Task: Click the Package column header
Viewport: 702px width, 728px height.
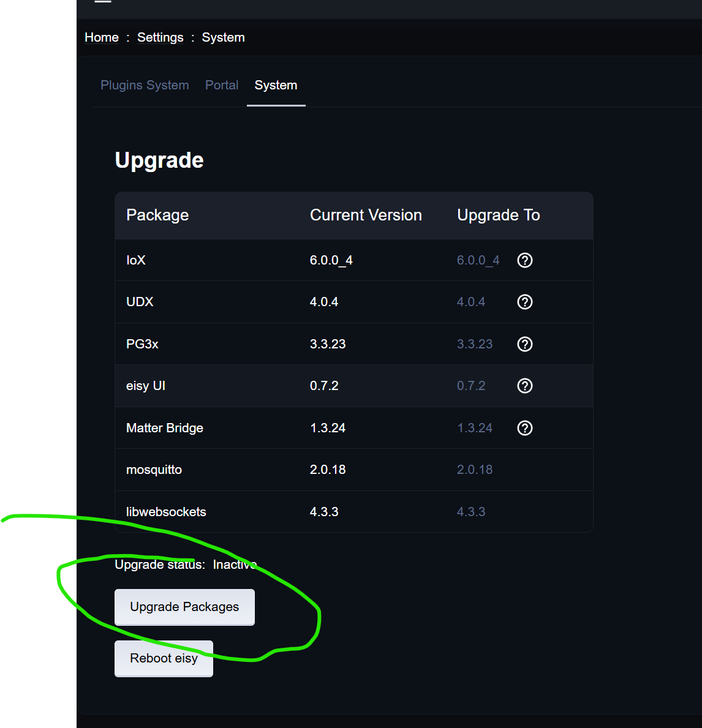Action: click(x=157, y=215)
